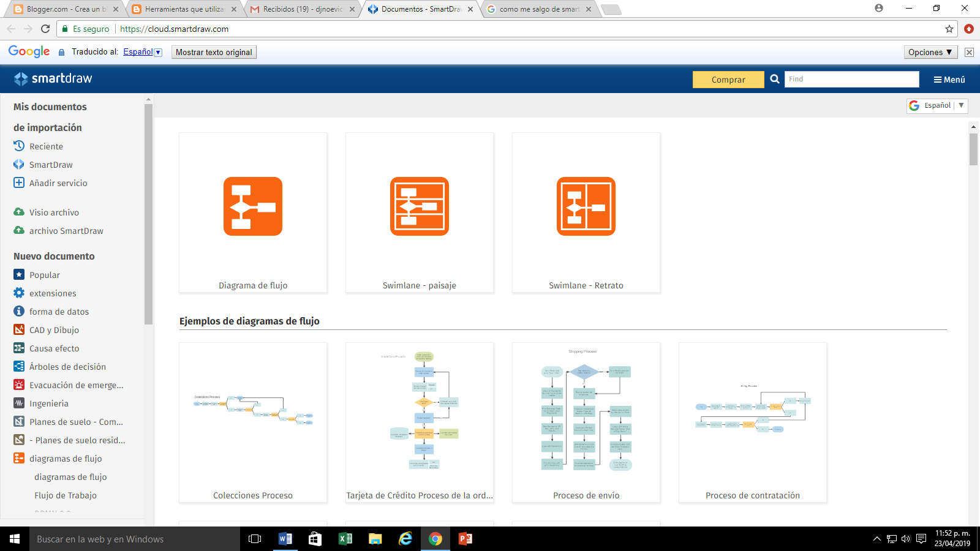Open the Windows Start menu
The width and height of the screenshot is (980, 551).
(15, 539)
